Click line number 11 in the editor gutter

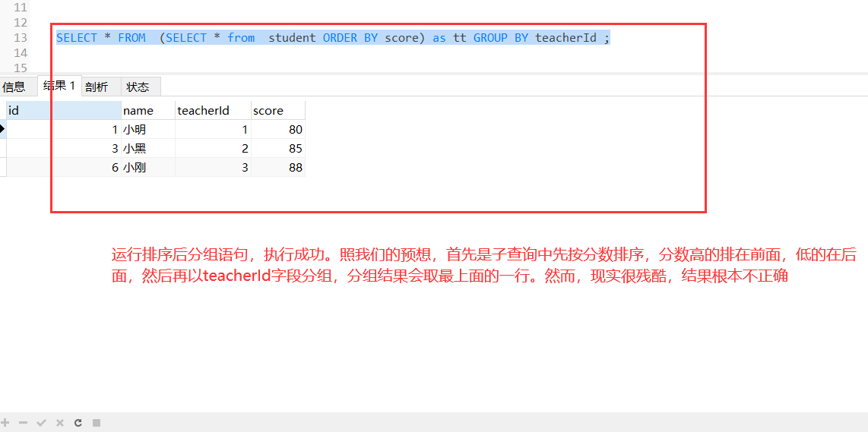click(x=21, y=7)
